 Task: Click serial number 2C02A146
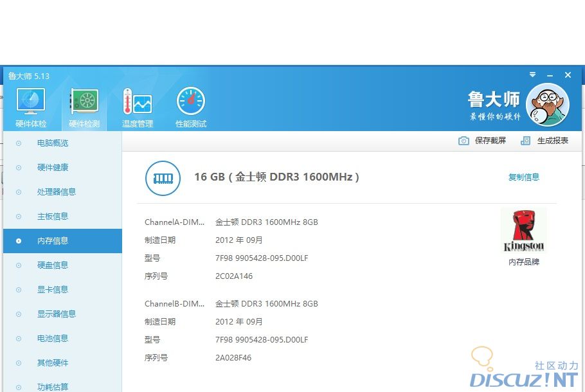click(234, 276)
